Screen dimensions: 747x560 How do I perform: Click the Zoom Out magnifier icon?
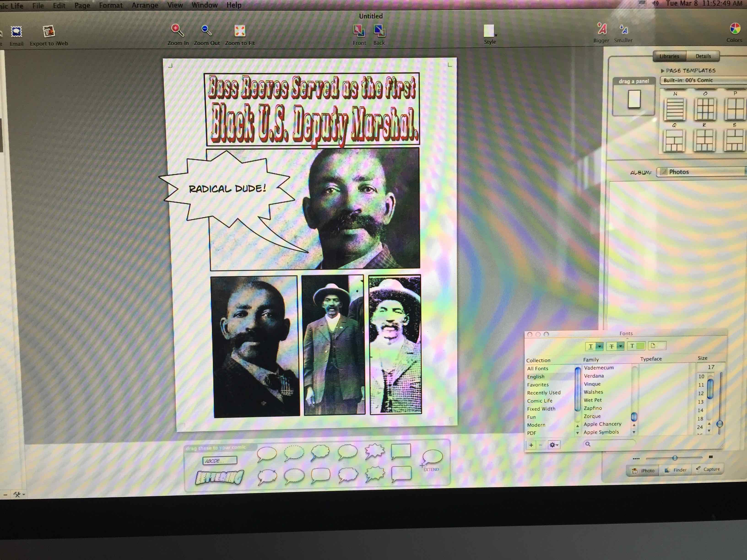(x=206, y=30)
